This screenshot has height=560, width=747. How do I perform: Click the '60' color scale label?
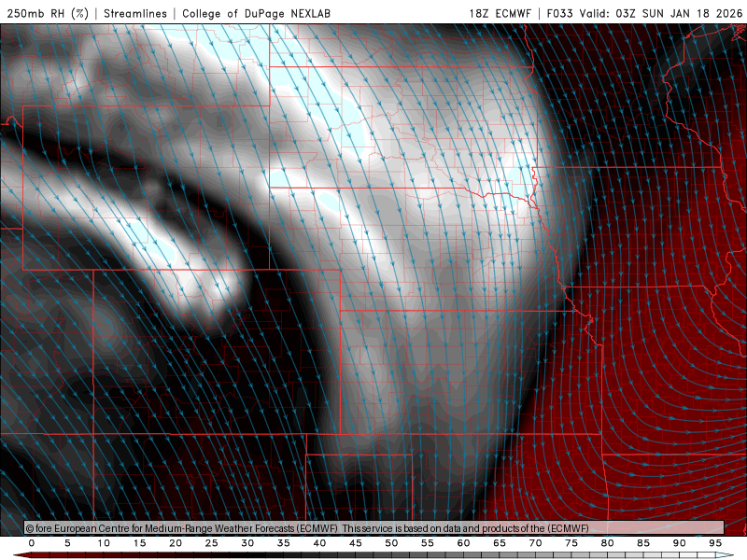463,543
